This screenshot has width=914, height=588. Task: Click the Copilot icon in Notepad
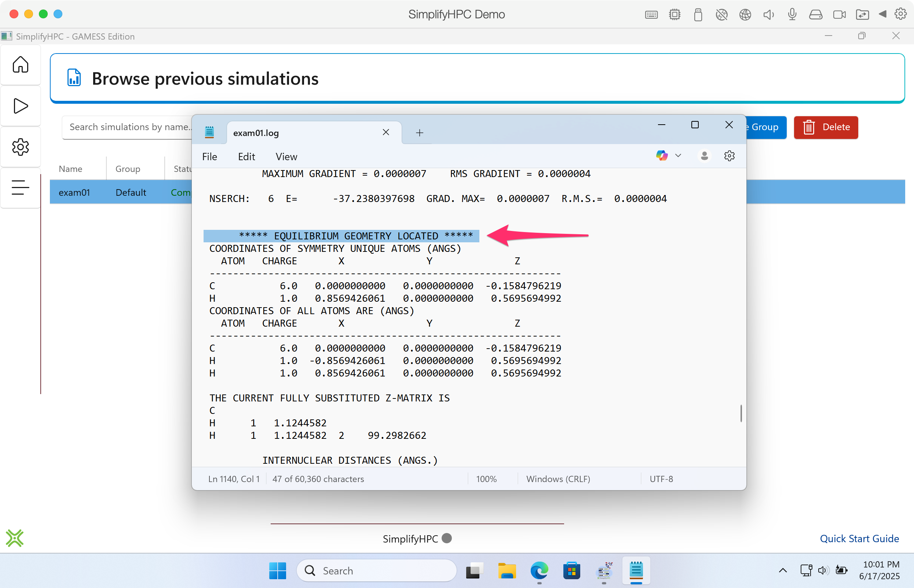(x=661, y=156)
